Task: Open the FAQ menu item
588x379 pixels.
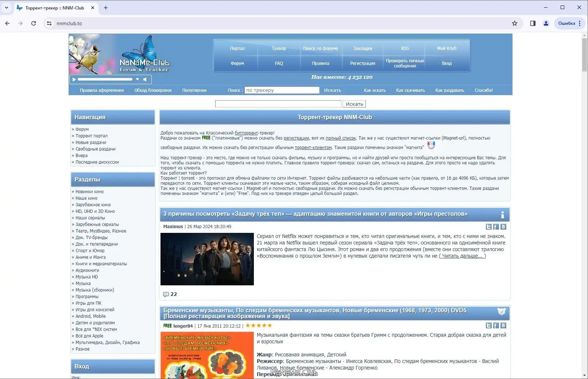Action: 279,63
